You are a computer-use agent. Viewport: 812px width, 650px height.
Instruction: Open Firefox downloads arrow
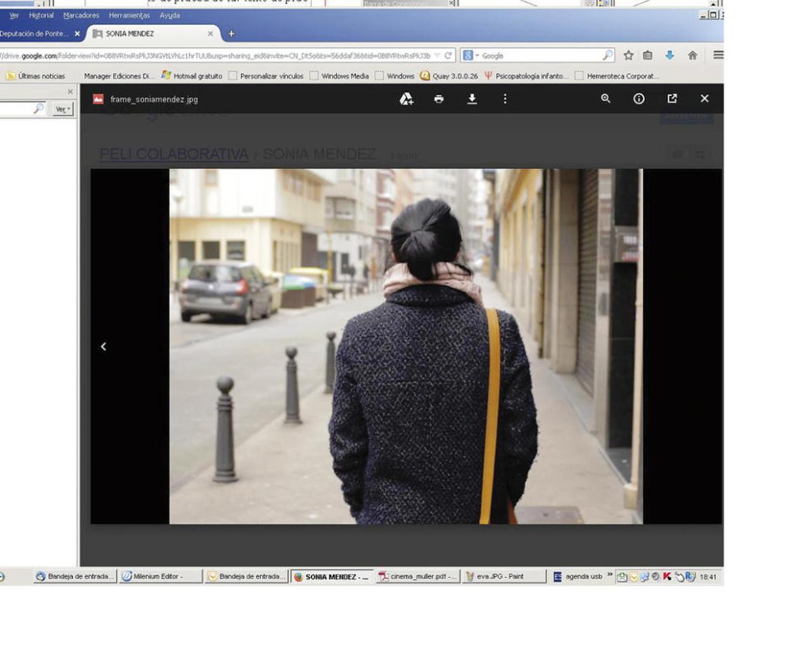pos(670,56)
